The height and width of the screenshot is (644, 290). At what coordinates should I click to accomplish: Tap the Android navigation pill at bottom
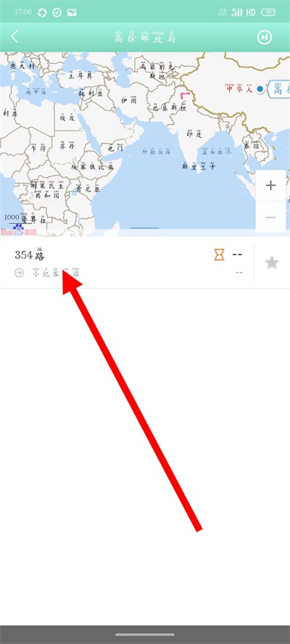point(145,635)
